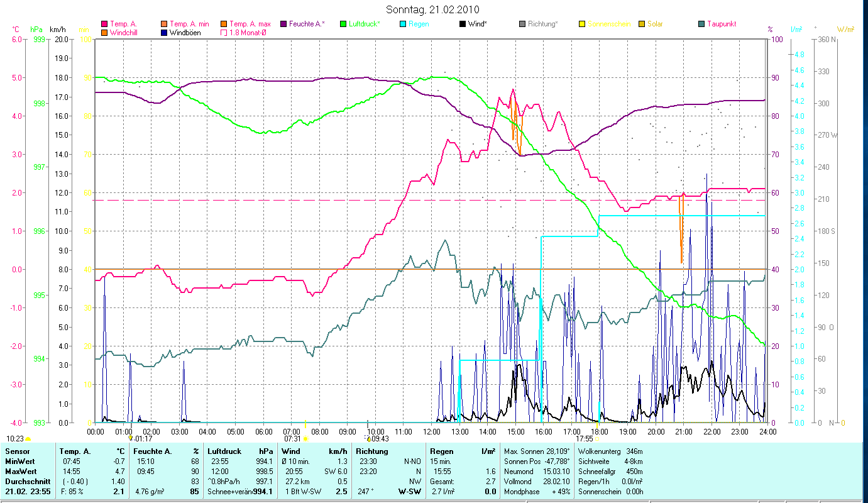Toggle the 1.8 Monat-Ø legend box
Image resolution: width=868 pixels, height=503 pixels.
[x=223, y=33]
